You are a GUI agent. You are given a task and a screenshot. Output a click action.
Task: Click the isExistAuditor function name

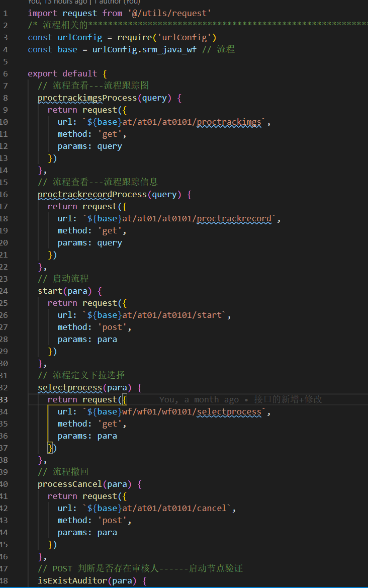(72, 581)
